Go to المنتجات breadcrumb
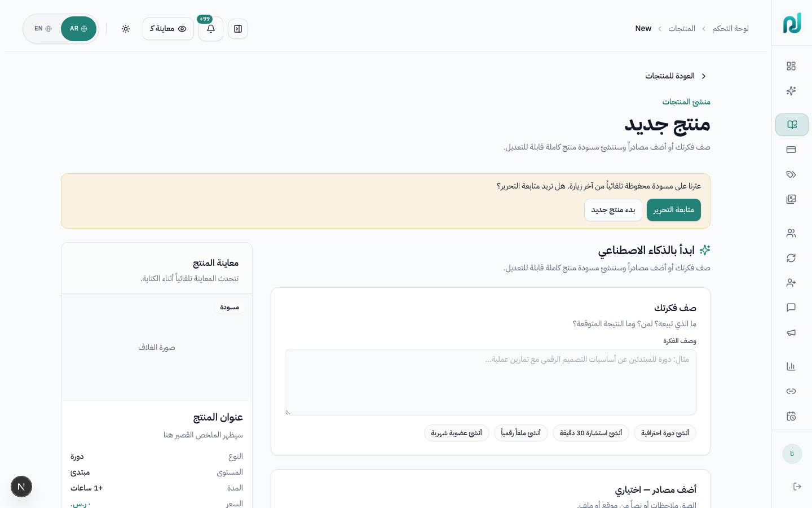Screen dimensions: 812x508 click(682, 28)
